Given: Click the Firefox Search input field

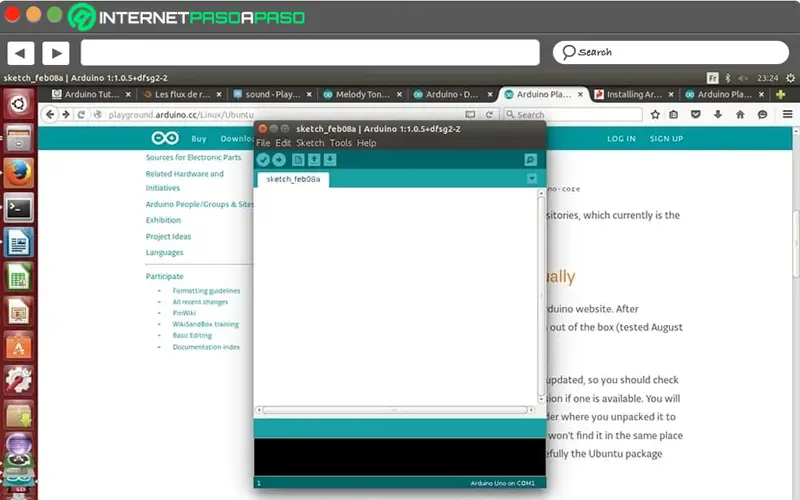Looking at the screenshot, I should click(572, 115).
